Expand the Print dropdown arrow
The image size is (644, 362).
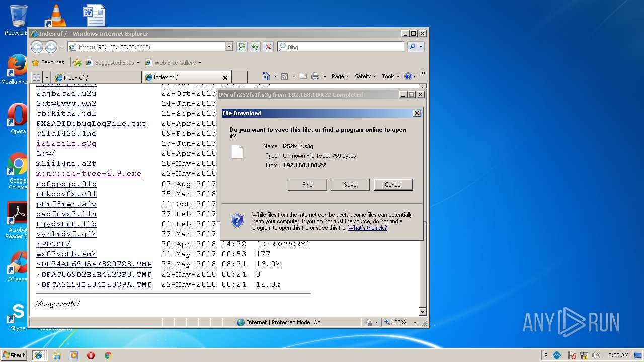tap(325, 77)
